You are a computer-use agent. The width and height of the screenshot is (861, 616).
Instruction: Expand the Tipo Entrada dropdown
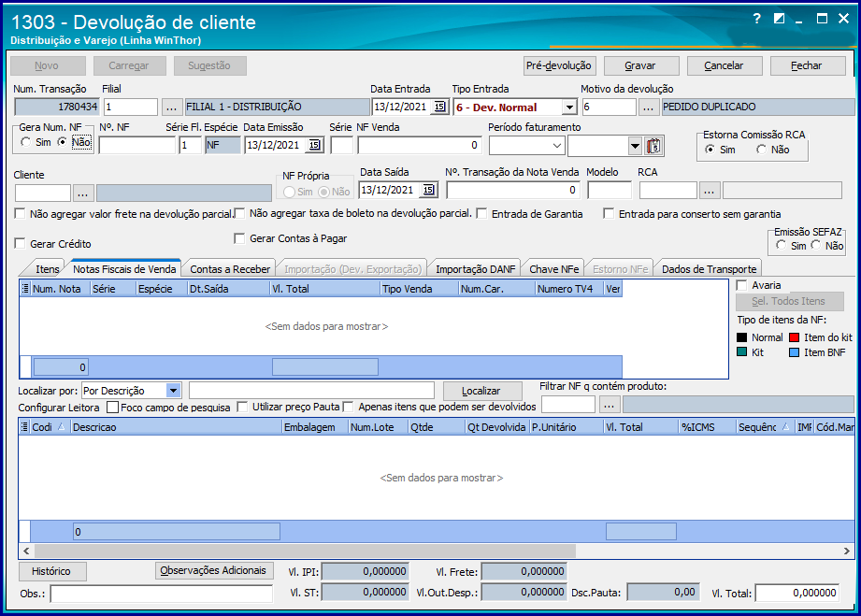pos(570,107)
